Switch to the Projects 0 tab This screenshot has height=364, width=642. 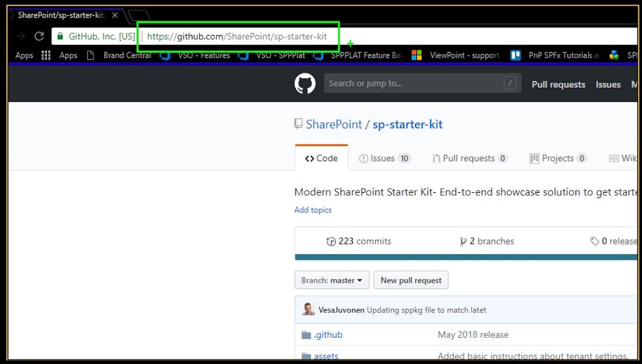pos(558,159)
